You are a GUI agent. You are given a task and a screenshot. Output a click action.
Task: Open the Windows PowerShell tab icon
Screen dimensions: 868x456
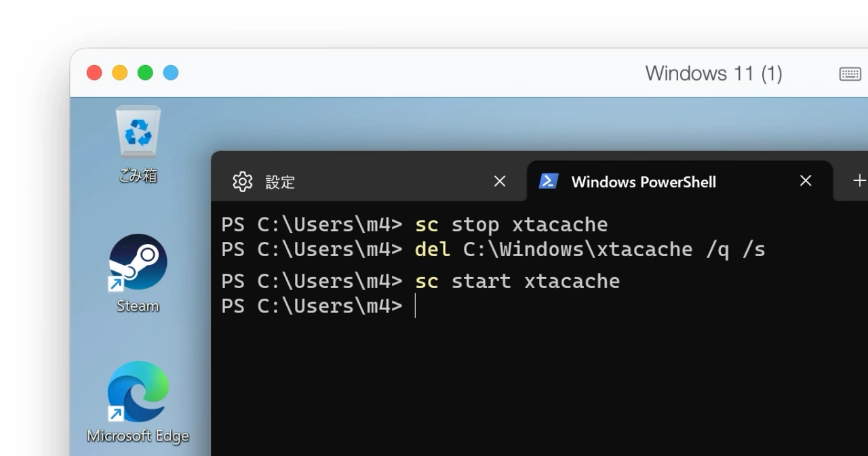point(548,181)
